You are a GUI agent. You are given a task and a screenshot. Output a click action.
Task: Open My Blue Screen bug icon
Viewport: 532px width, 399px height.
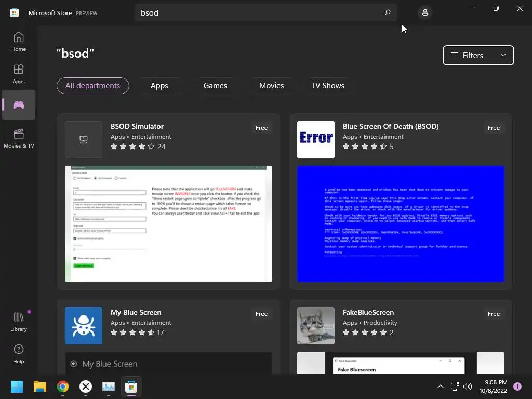[84, 326]
